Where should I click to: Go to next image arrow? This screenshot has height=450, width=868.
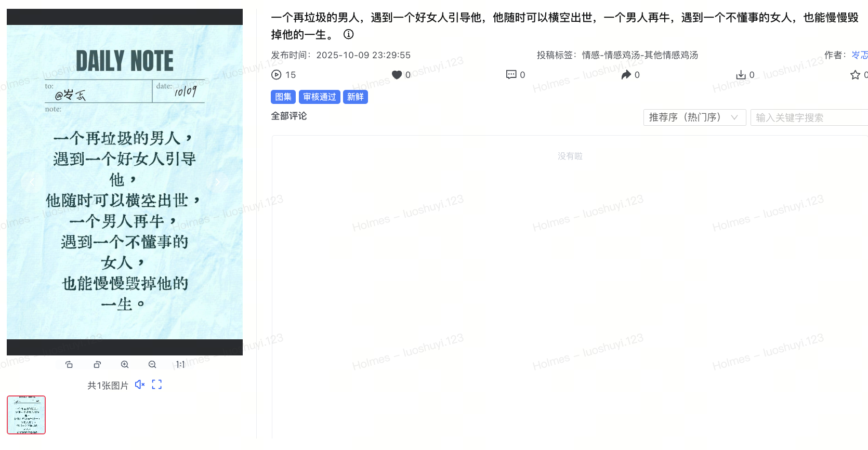pyautogui.click(x=217, y=182)
